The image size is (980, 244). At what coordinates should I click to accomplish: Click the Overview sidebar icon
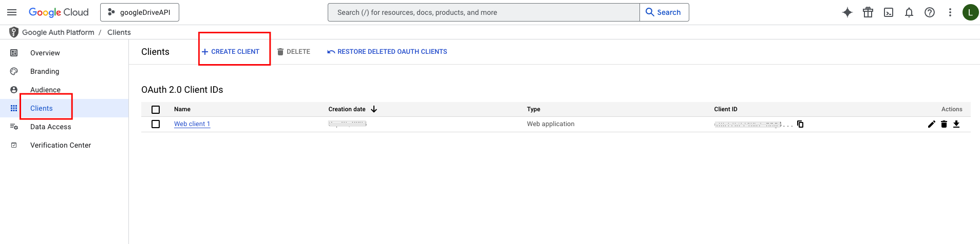tap(14, 53)
